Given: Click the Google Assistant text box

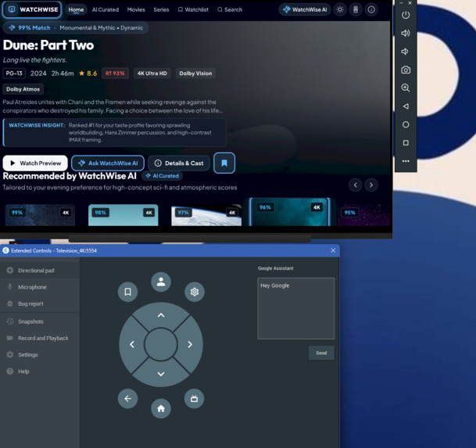Looking at the screenshot, I should pyautogui.click(x=296, y=308).
